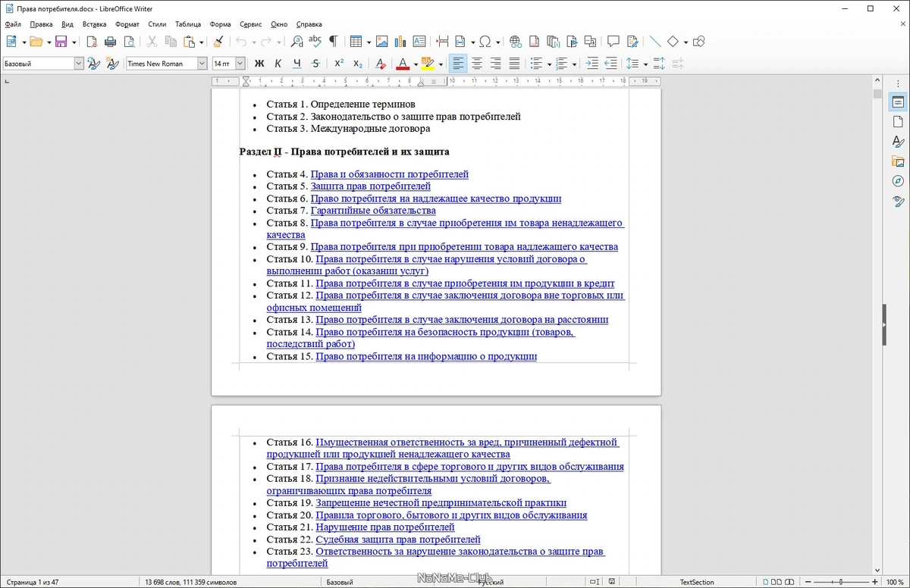This screenshot has height=588, width=910.
Task: Open Find and Replace icon
Action: coord(297,42)
